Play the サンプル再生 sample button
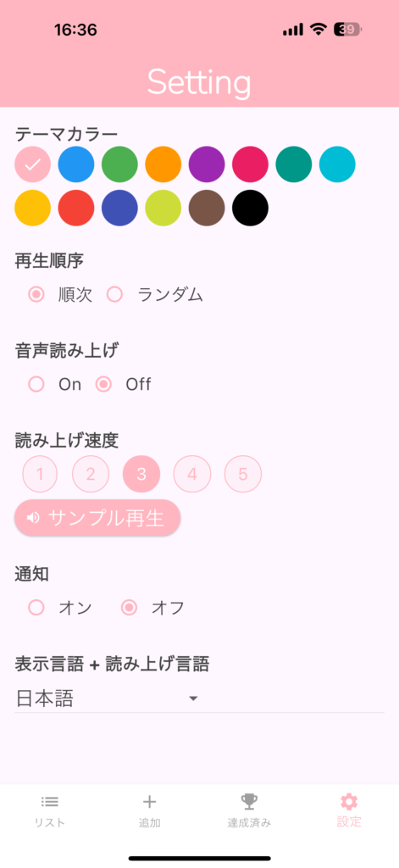This screenshot has width=399, height=868. (98, 518)
